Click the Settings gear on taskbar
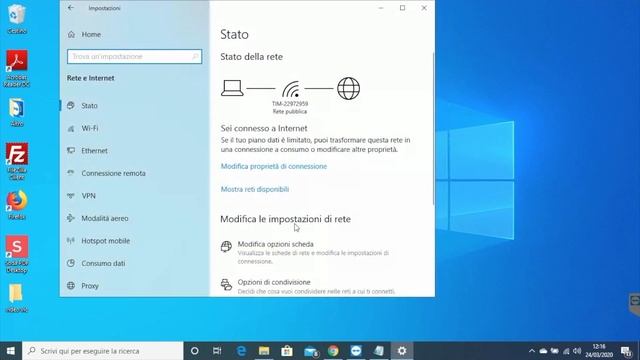Screen dimensions: 640x360 (x=402, y=351)
